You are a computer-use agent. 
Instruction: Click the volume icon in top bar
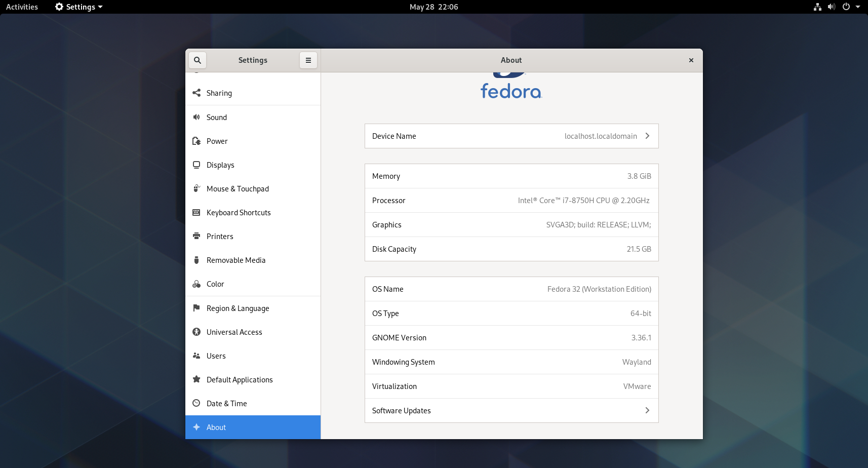832,7
